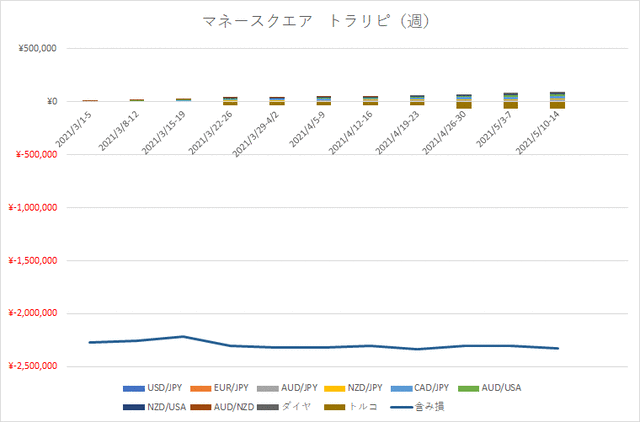Click the 2021/4/26-30 date label
Viewport: 640px width, 422px height.
pyautogui.click(x=444, y=133)
